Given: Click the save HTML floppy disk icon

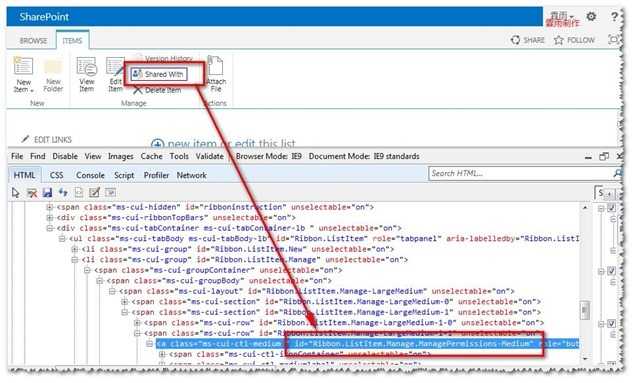Looking at the screenshot, I should point(47,193).
